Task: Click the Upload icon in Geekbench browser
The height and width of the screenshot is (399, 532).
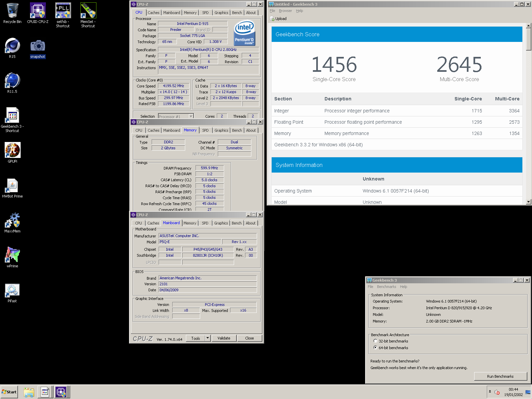Action: [x=272, y=19]
